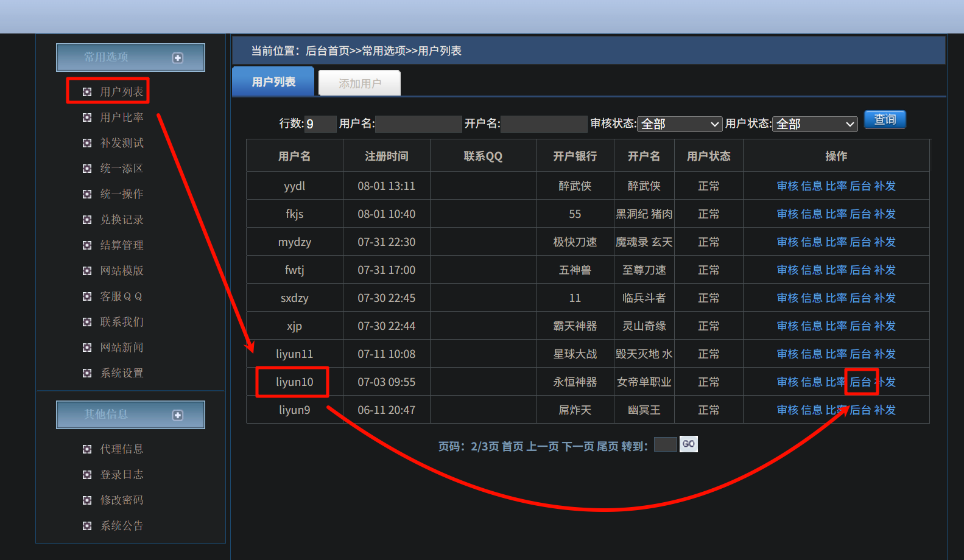
Task: Select the 用户列表 tab
Action: click(273, 82)
